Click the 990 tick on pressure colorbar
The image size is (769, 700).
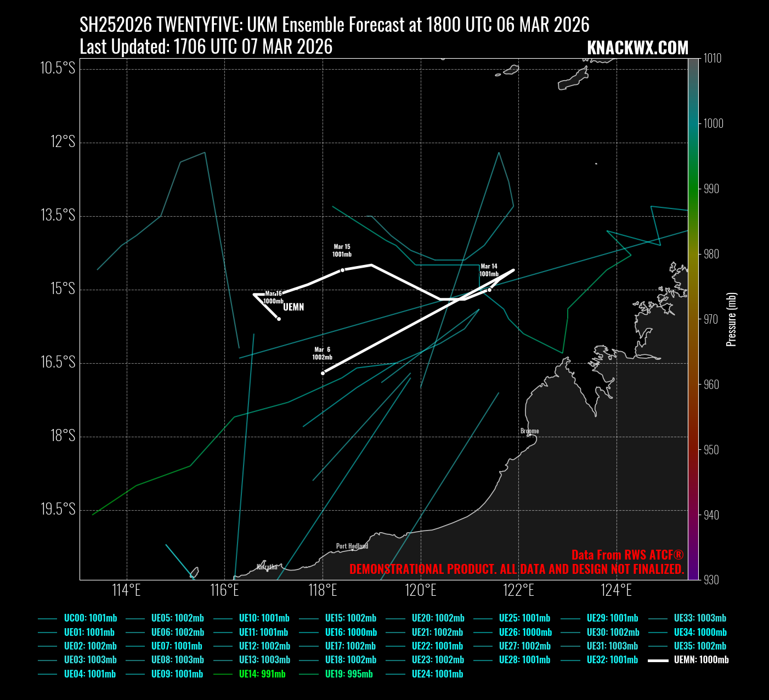coord(711,189)
